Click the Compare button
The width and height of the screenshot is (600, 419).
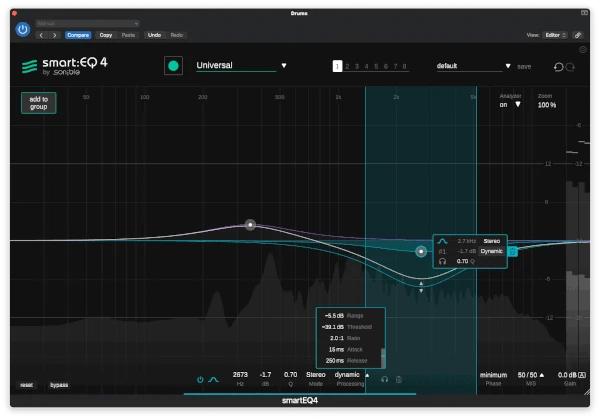pyautogui.click(x=78, y=35)
